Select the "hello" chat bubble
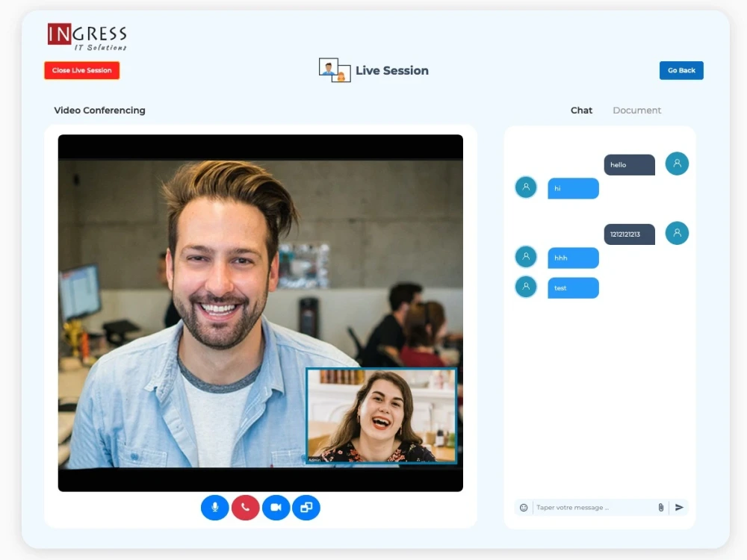The width and height of the screenshot is (747, 560). pos(629,165)
